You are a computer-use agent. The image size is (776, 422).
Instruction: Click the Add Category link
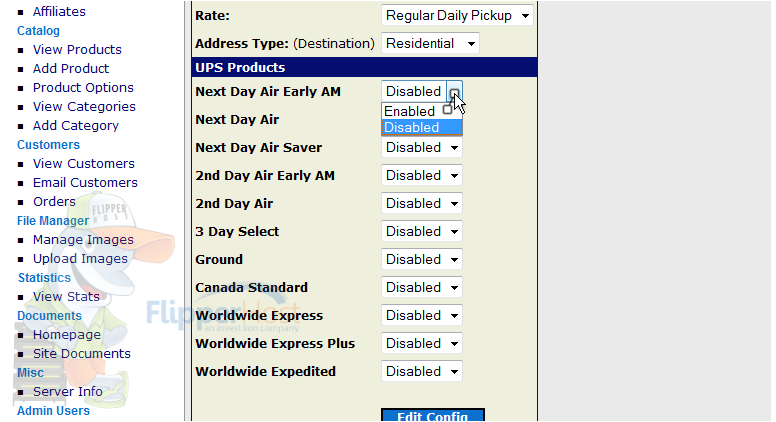point(76,126)
